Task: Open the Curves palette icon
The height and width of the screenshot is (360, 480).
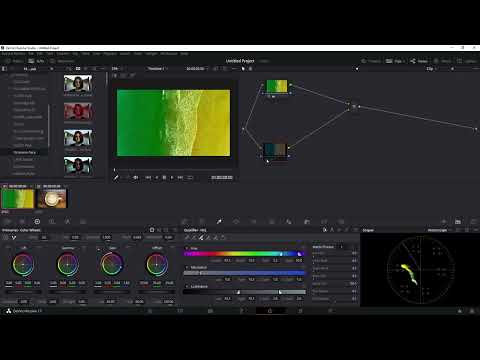Action: point(185,221)
